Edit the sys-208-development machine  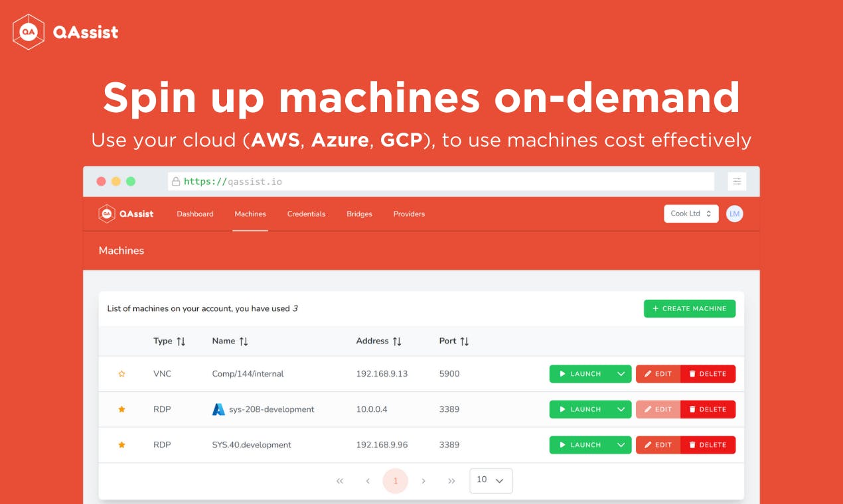(658, 409)
